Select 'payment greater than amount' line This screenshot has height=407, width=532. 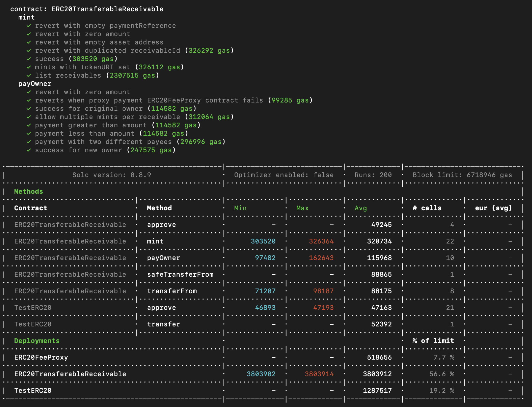click(x=91, y=125)
